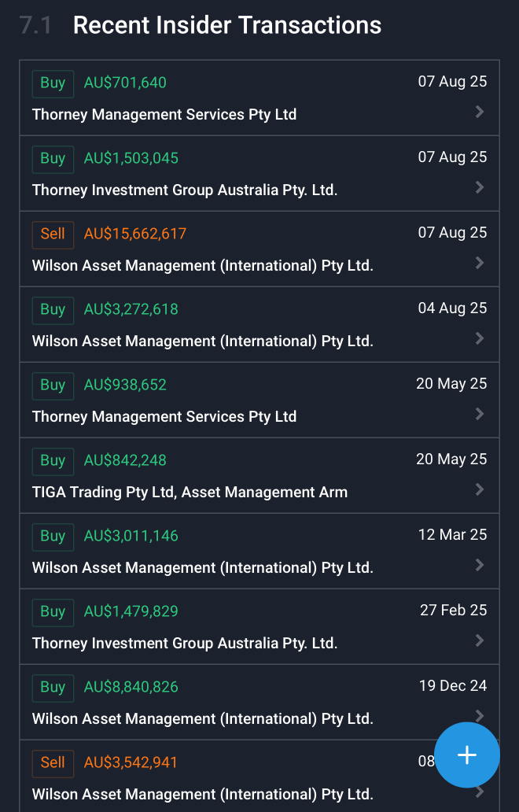Image resolution: width=519 pixels, height=812 pixels.
Task: Tap the blue floating plus button
Action: 467,755
